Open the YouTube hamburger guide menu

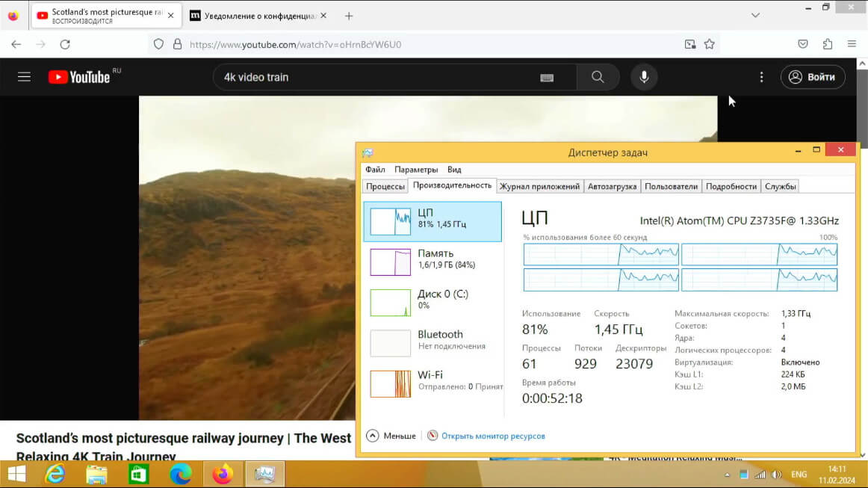24,77
